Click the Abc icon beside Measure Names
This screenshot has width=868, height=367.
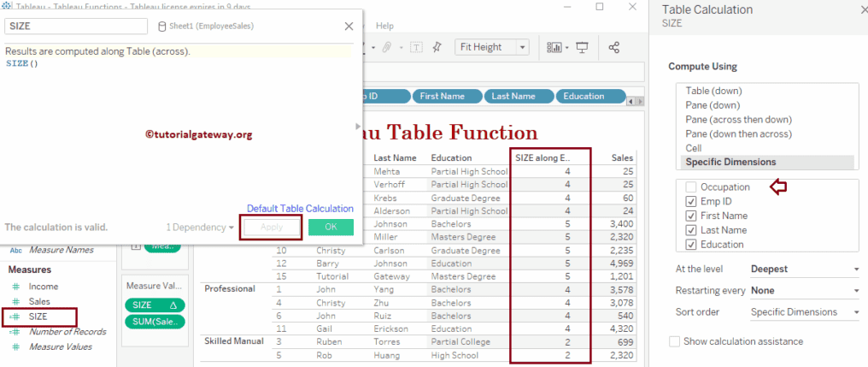point(15,250)
